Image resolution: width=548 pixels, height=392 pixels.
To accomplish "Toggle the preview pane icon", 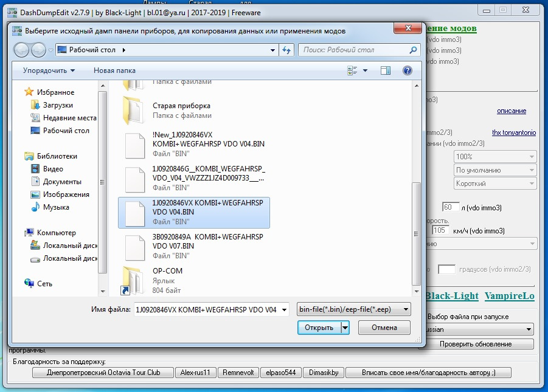I will point(386,70).
